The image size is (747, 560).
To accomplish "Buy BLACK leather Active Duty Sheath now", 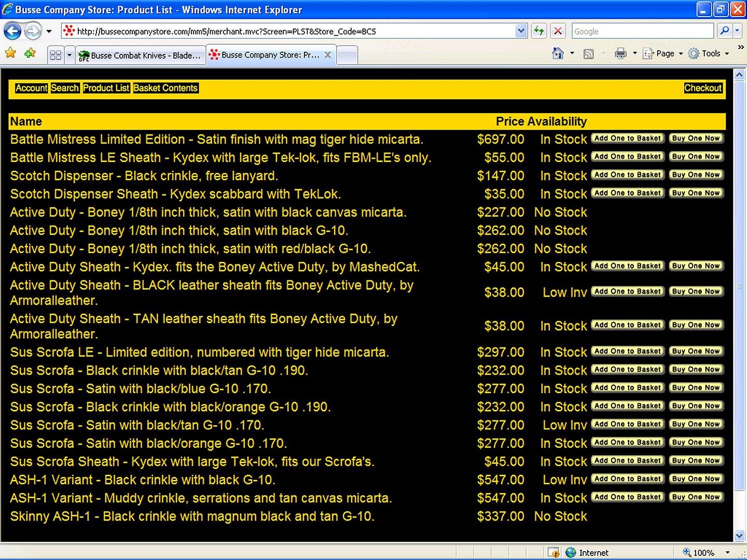I will tap(696, 291).
